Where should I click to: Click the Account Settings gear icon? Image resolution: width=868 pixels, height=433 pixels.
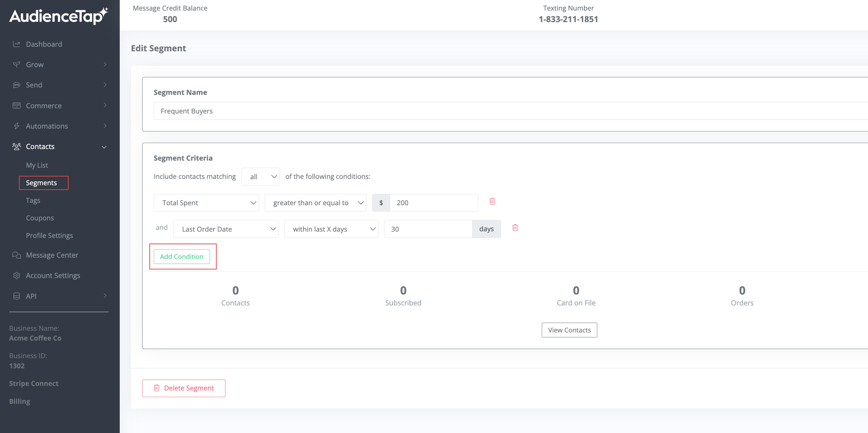point(17,275)
